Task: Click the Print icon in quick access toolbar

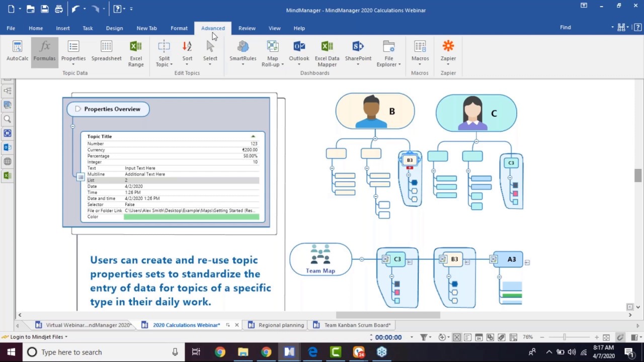Action: coord(59,9)
